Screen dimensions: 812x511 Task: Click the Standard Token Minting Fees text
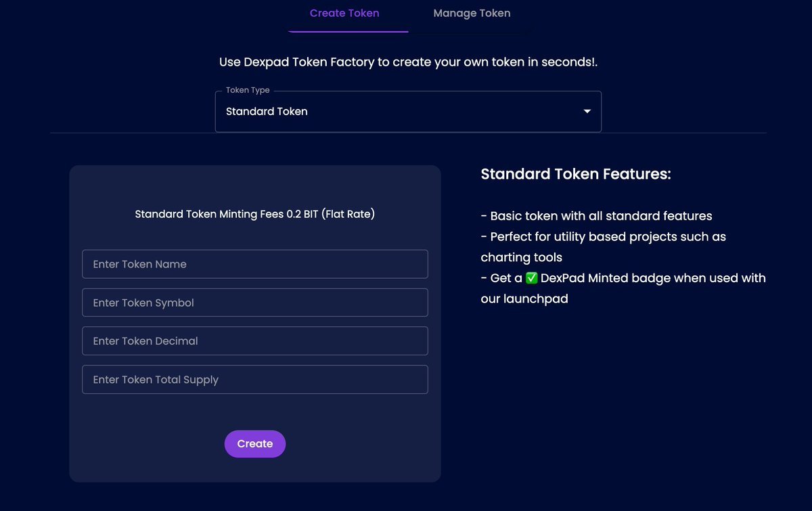pos(255,214)
